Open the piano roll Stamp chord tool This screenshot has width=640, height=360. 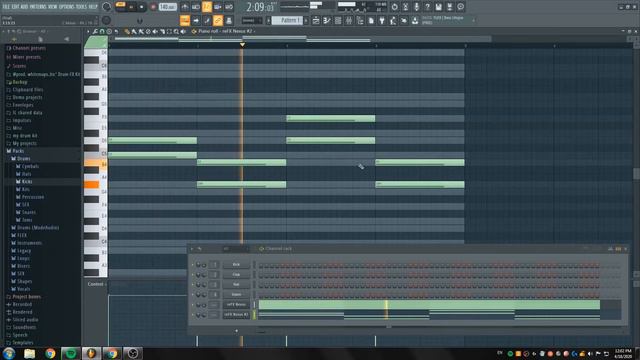[x=109, y=31]
